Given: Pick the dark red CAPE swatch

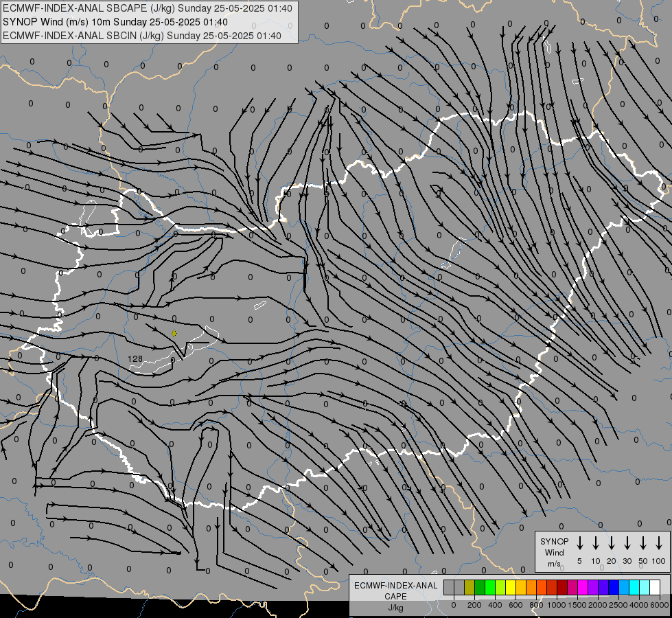Looking at the screenshot, I should 562,587.
